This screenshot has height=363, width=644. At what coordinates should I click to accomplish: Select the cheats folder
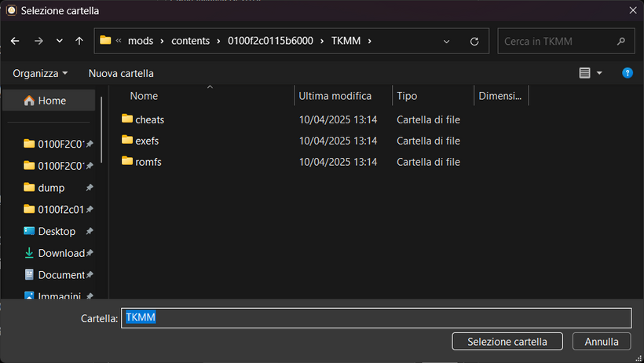point(149,119)
